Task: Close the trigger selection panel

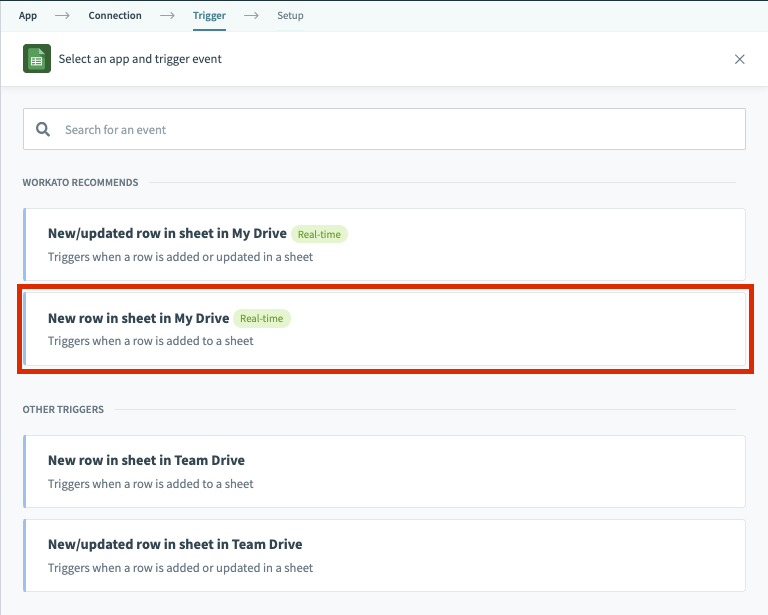Action: point(740,59)
